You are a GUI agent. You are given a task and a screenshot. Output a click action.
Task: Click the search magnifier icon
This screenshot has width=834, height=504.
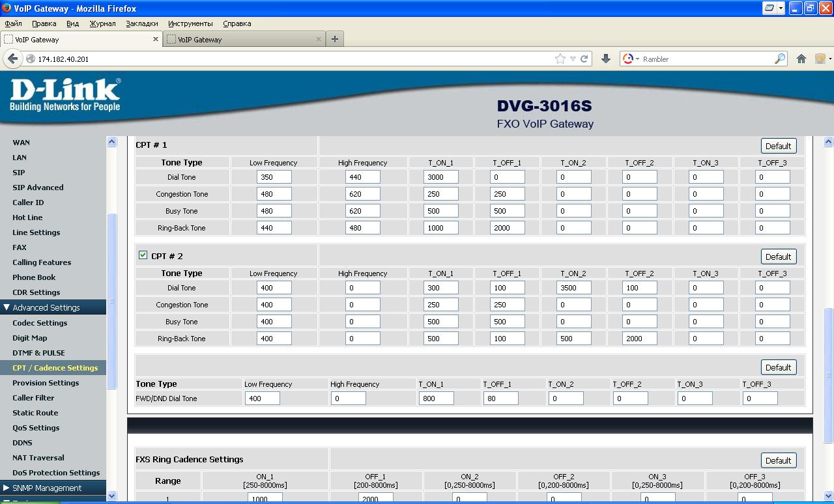pyautogui.click(x=779, y=59)
